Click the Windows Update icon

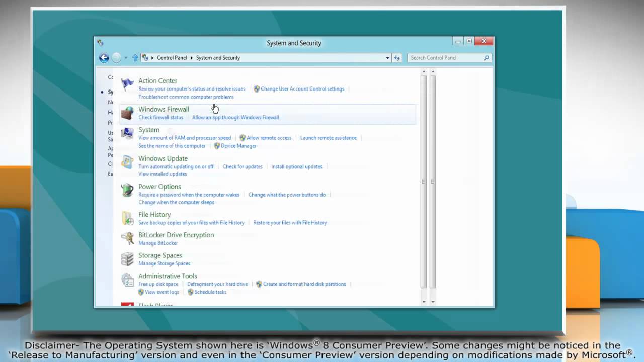pyautogui.click(x=128, y=162)
